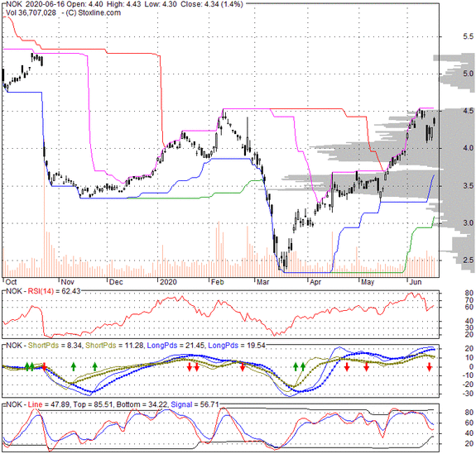The height and width of the screenshot is (454, 476).
Task: Click the 5.5 price axis label
Action: [468, 36]
